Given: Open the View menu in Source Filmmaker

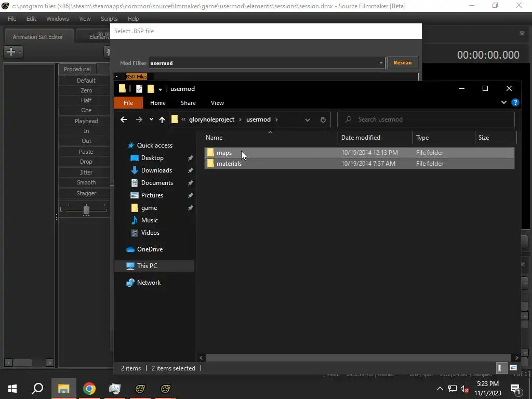Looking at the screenshot, I should tap(85, 19).
